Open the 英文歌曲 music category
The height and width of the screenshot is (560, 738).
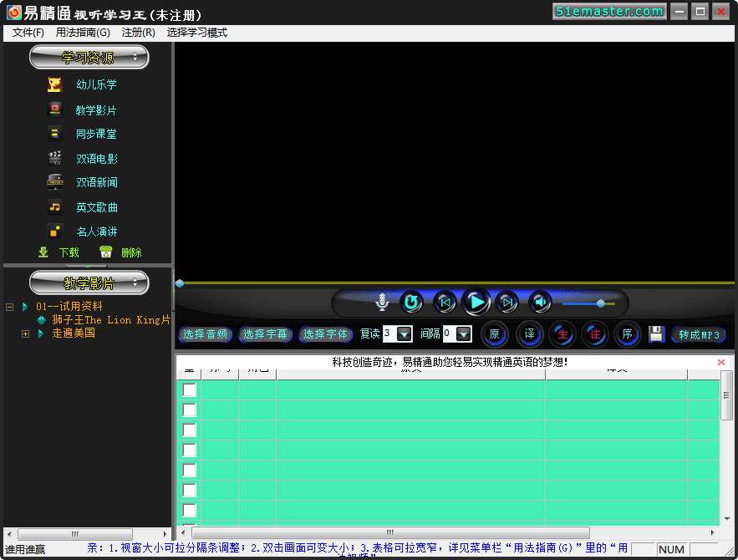(55, 207)
